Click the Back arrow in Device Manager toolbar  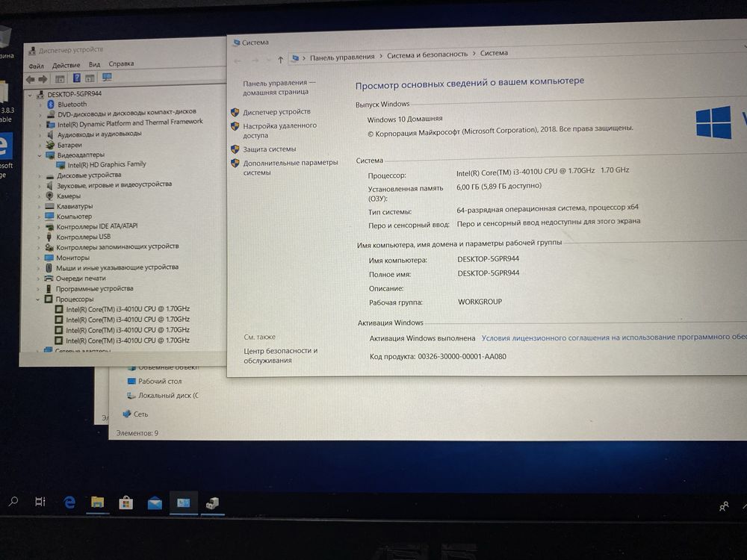point(30,79)
